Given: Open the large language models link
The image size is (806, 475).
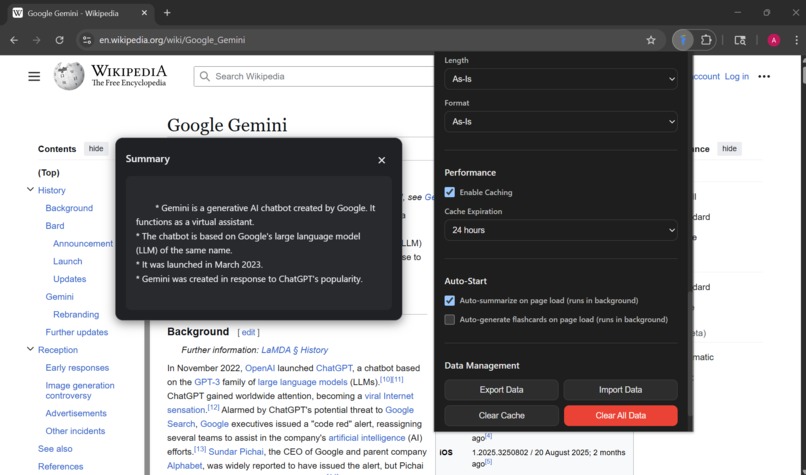Looking at the screenshot, I should tap(302, 382).
